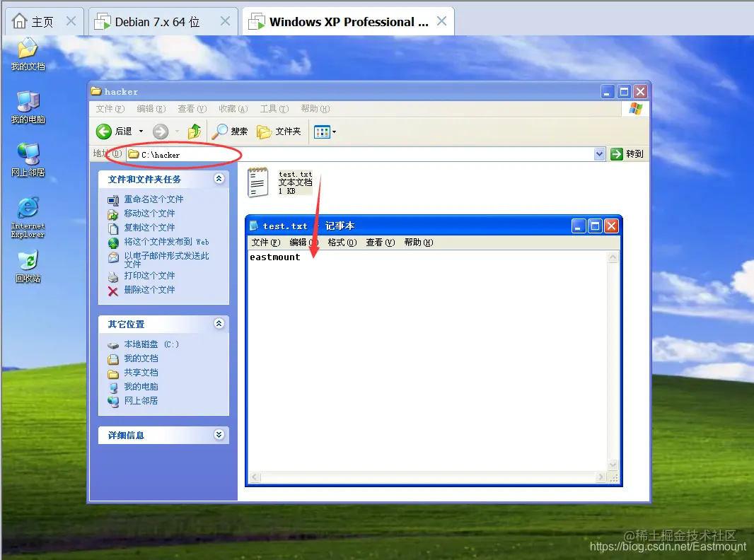Click the Home tab house icon
Image resolution: width=754 pixels, height=560 pixels.
(x=19, y=21)
